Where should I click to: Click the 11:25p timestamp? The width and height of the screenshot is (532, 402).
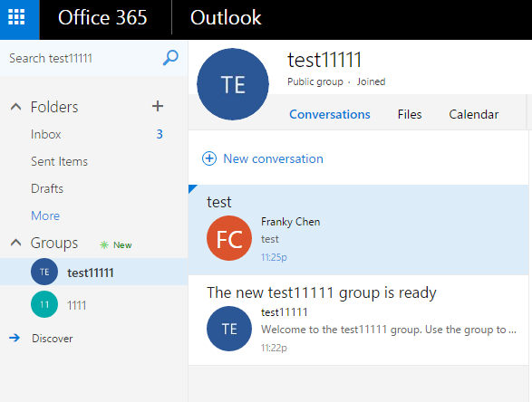(x=274, y=257)
